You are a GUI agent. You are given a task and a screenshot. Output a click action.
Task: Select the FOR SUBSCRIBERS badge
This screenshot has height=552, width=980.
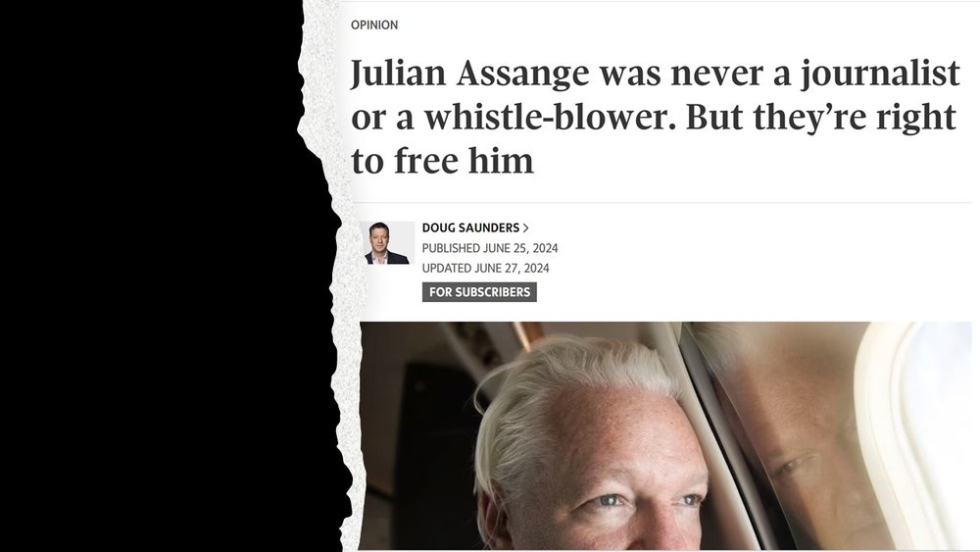pyautogui.click(x=479, y=292)
